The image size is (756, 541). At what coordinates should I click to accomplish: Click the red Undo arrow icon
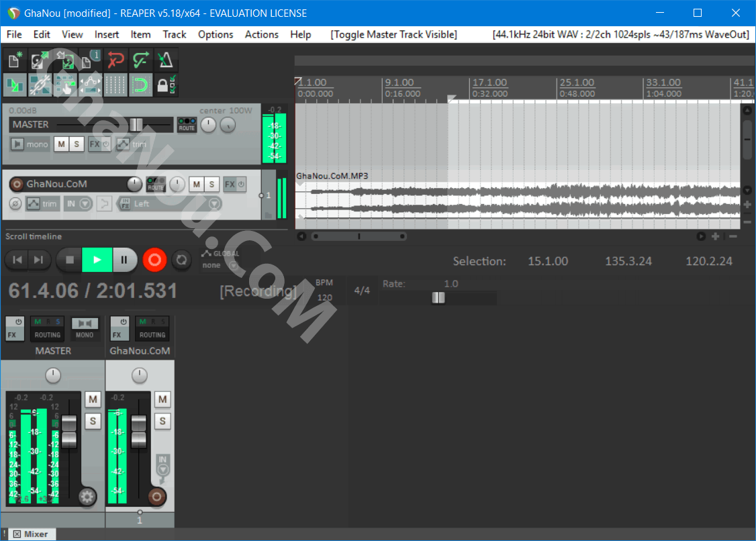pos(115,60)
